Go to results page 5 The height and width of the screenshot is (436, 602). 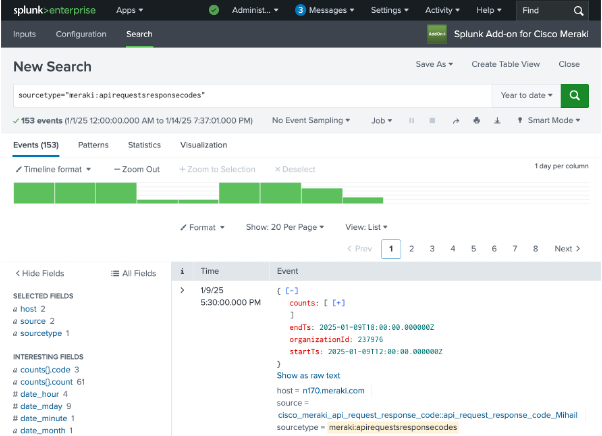(473, 249)
